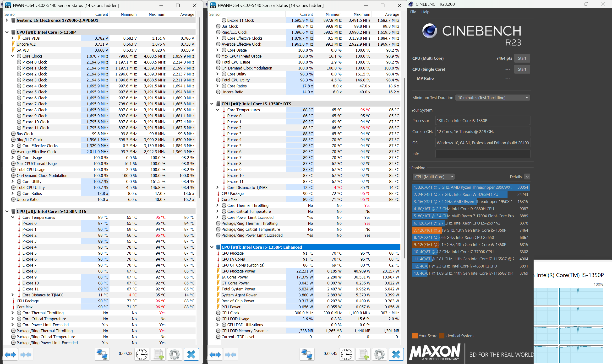This screenshot has width=612, height=364.
Task: Click the blue X close-sensors icon in right HWiNFO window
Action: coord(396,354)
